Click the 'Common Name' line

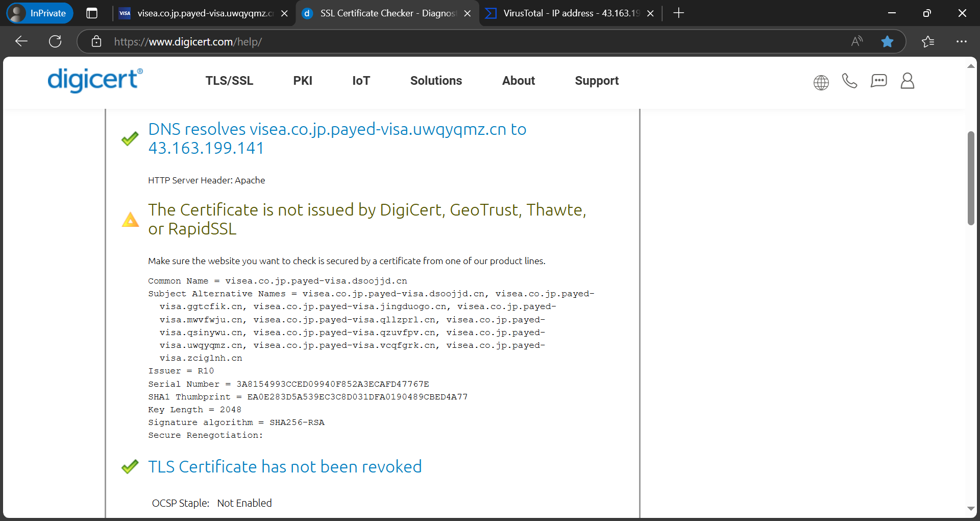278,281
